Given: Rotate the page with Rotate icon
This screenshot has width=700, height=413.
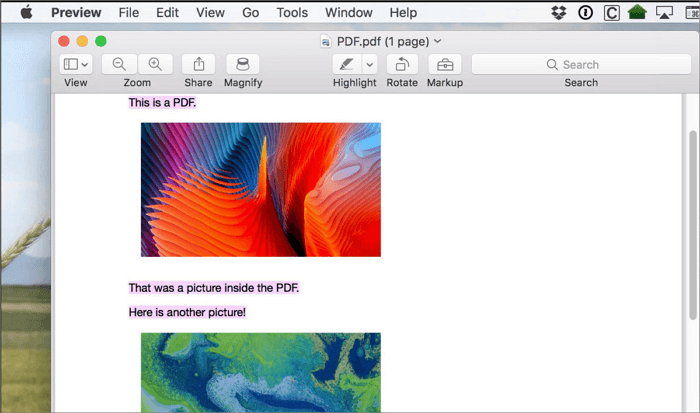Looking at the screenshot, I should (x=402, y=64).
